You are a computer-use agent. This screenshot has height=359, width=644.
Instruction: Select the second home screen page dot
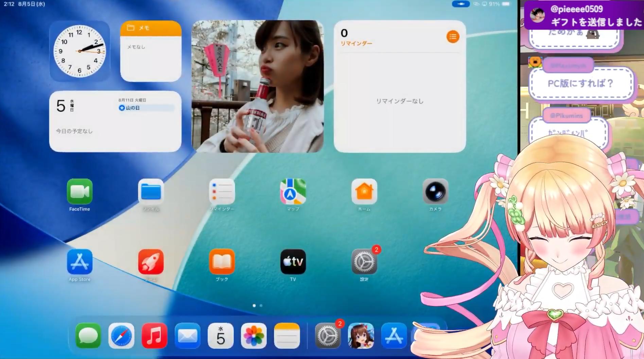(x=261, y=306)
